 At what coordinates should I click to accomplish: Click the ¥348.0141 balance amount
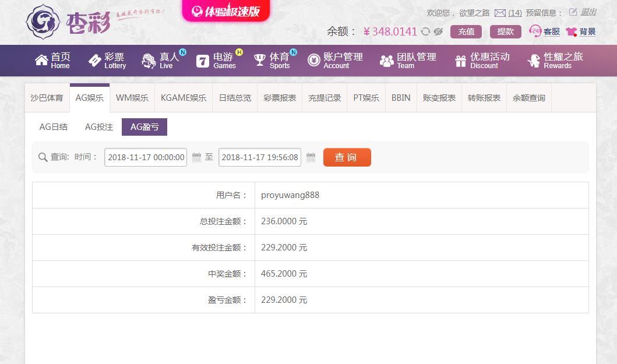coord(390,31)
